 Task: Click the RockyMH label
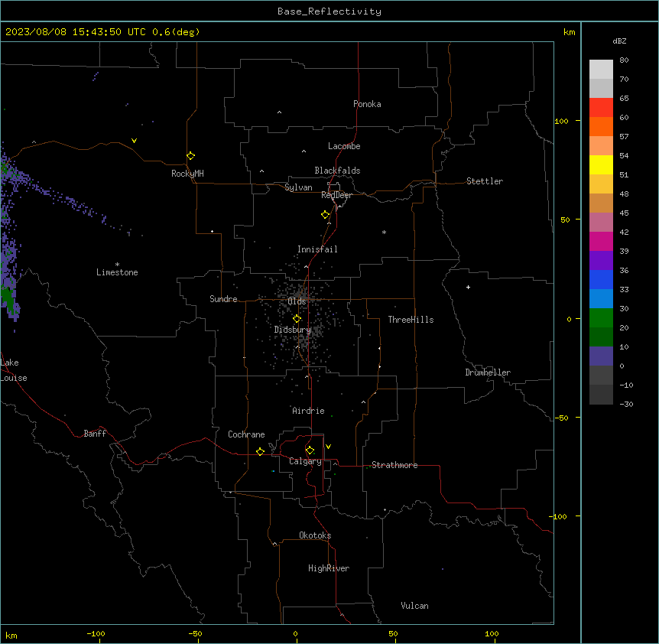[x=187, y=174]
